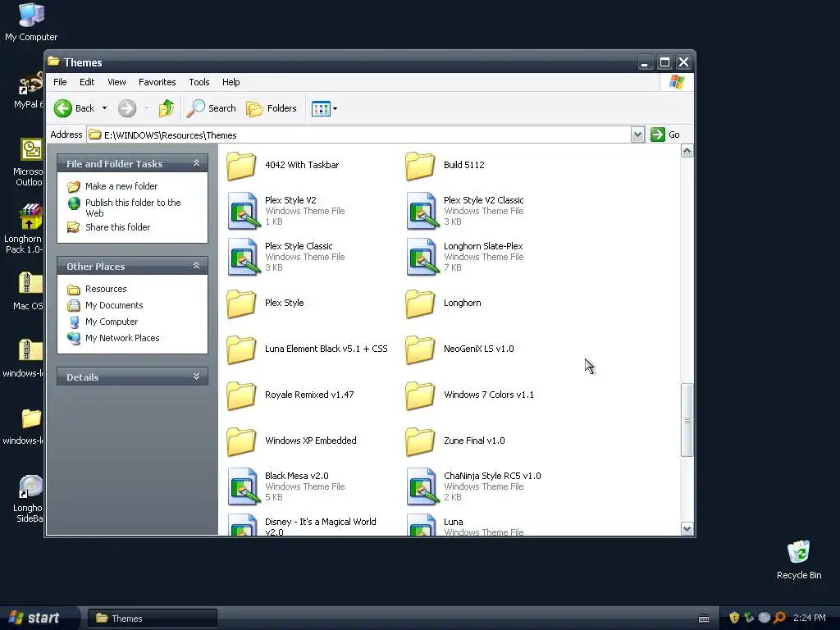This screenshot has width=840, height=630.
Task: Click the security shield tray icon
Action: pyautogui.click(x=734, y=618)
